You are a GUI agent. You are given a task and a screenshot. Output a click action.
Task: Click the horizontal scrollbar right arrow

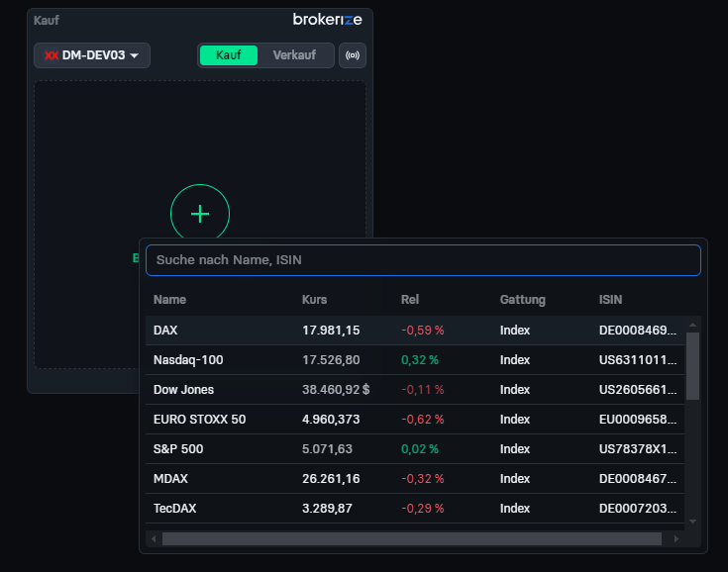point(676,539)
